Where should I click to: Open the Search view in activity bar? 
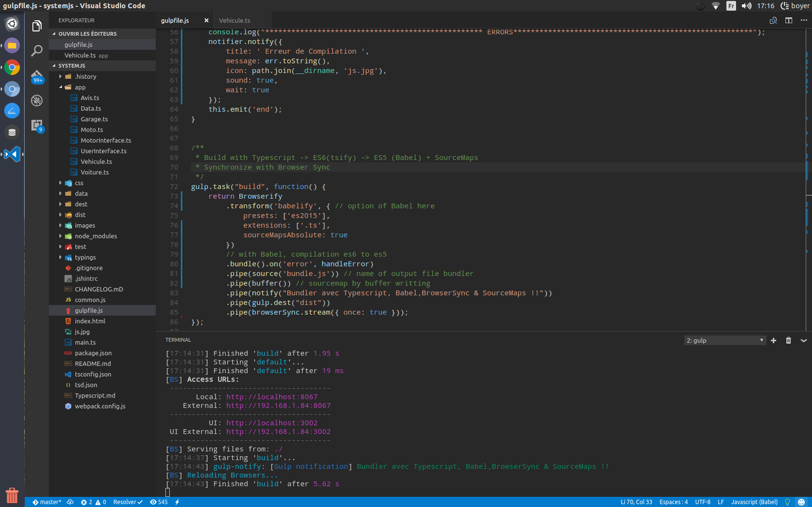(x=37, y=51)
